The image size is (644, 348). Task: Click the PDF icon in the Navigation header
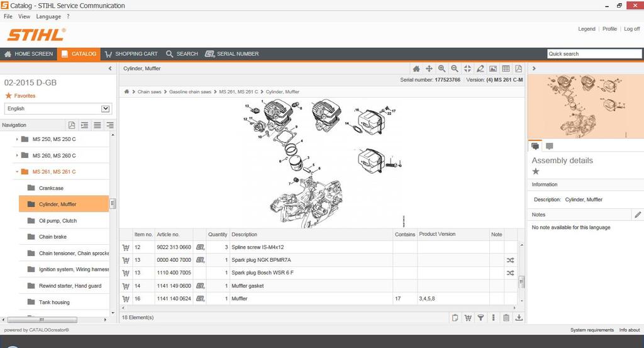pyautogui.click(x=72, y=125)
